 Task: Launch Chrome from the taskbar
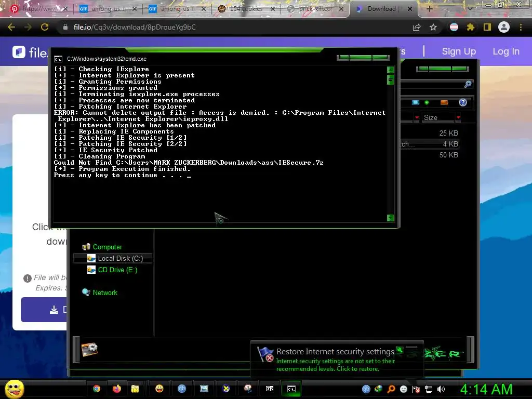[x=97, y=389]
